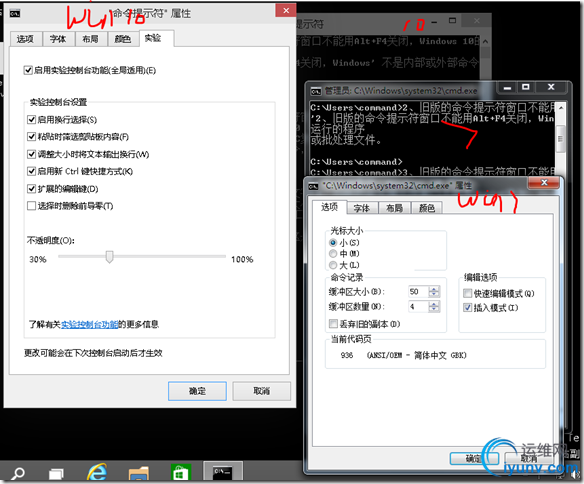Click the cmd icon in the administrator cmd.exe title bar

(x=316, y=91)
